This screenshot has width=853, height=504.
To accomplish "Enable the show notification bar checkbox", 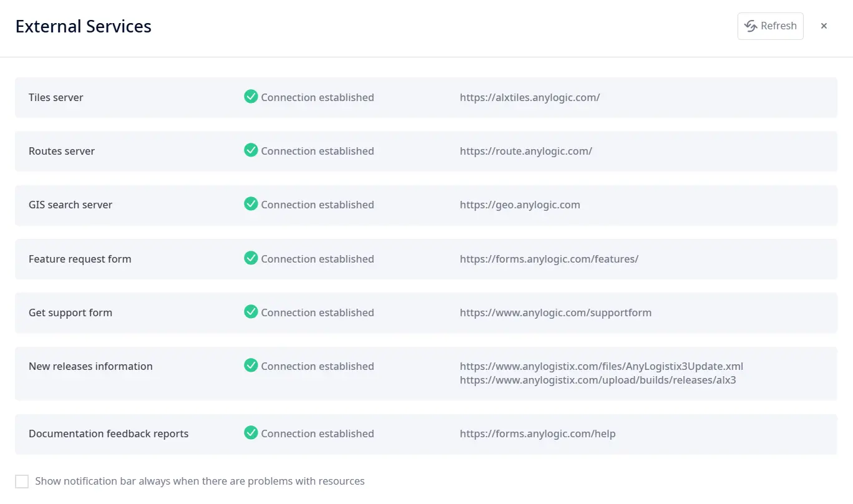I will [x=22, y=482].
